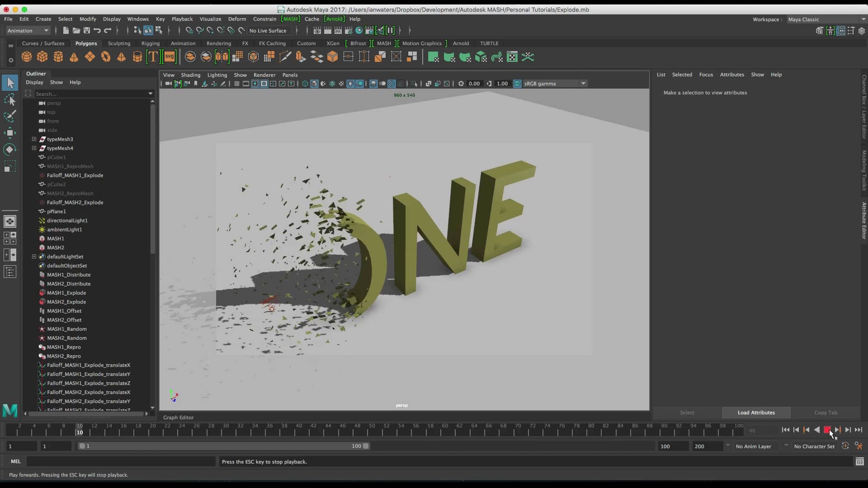This screenshot has height=488, width=868.
Task: Create polygon Type text from shelf
Action: (x=153, y=57)
